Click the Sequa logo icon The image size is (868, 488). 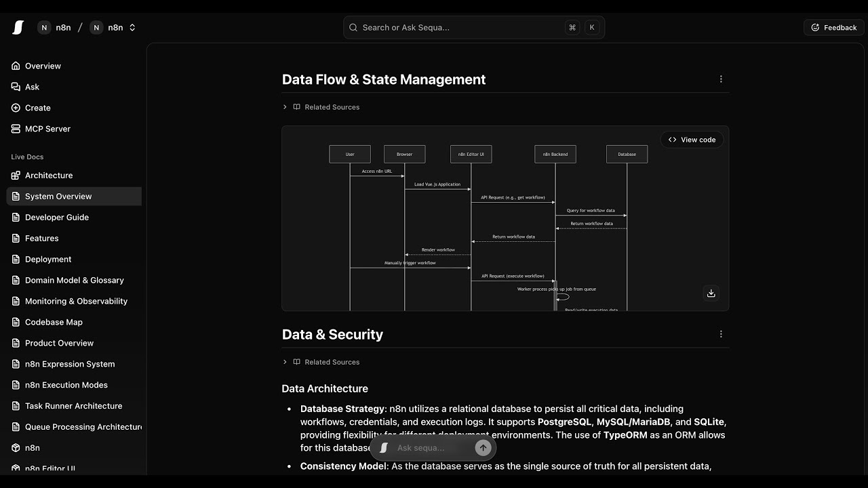18,27
